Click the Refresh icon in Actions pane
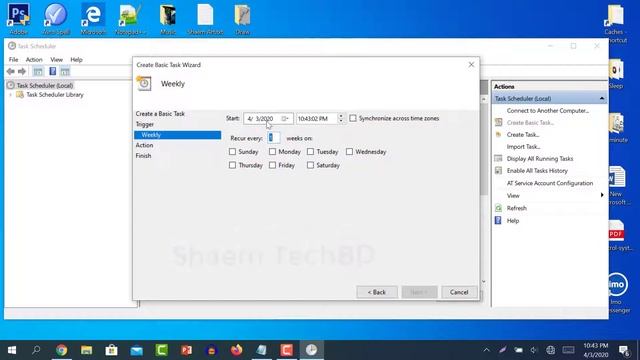The height and width of the screenshot is (360, 640). pyautogui.click(x=498, y=208)
